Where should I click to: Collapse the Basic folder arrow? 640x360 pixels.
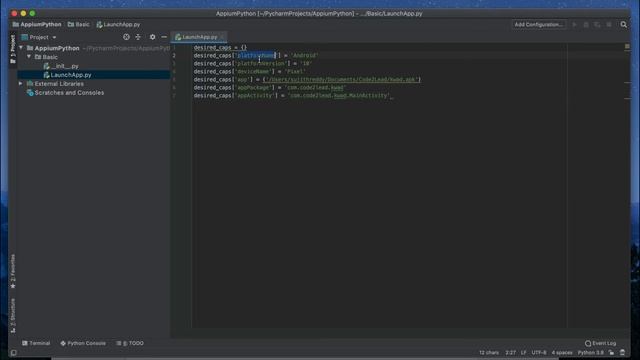29,57
